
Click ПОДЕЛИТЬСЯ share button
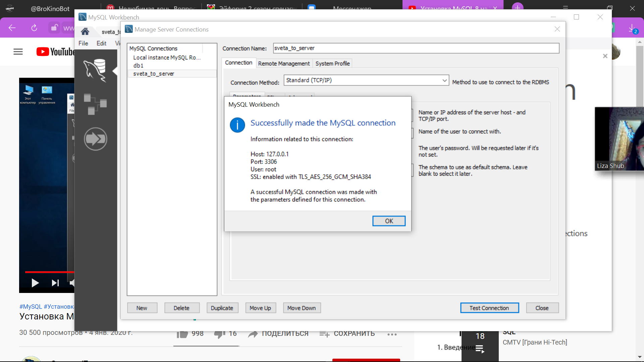pyautogui.click(x=278, y=334)
